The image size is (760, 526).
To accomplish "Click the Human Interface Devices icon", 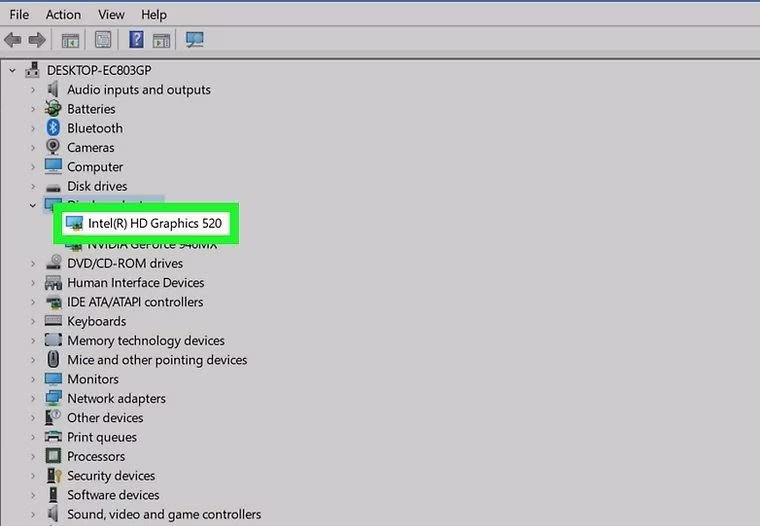I will [53, 283].
